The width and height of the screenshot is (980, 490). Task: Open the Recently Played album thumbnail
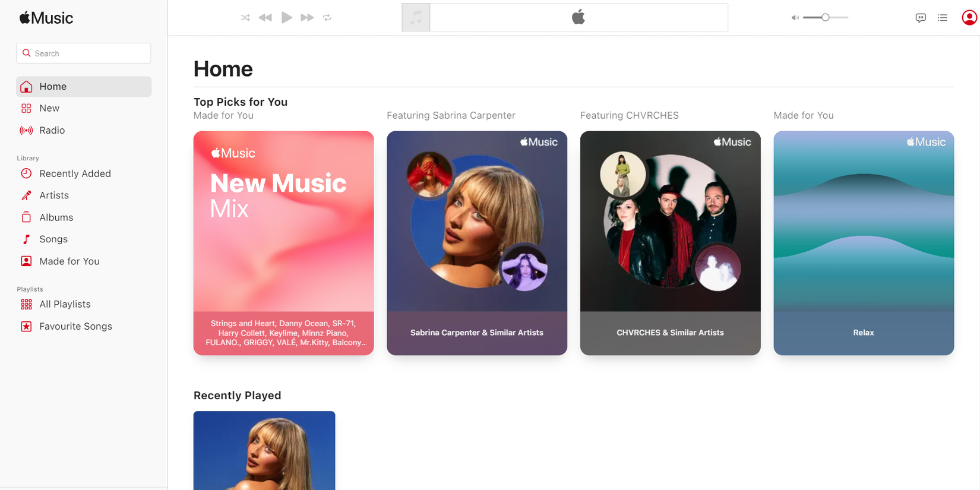(264, 450)
